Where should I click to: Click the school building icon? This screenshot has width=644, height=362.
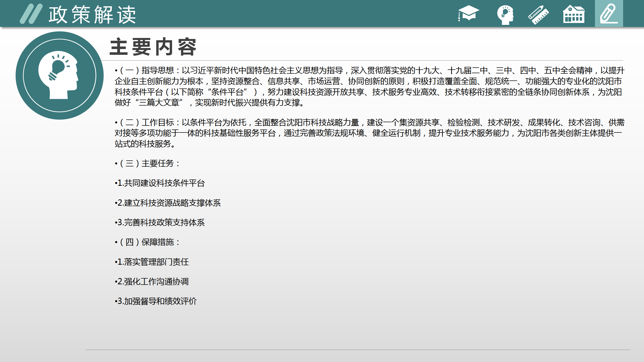[574, 14]
